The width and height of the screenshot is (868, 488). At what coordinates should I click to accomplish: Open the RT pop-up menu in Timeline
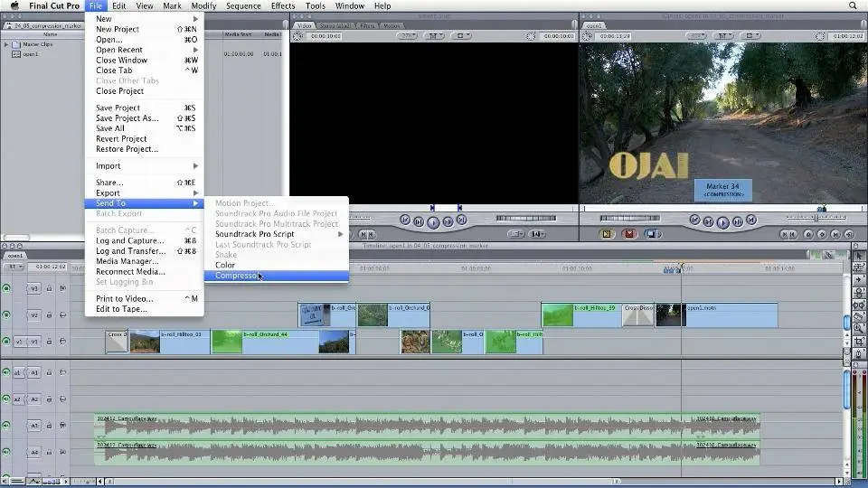click(x=14, y=267)
